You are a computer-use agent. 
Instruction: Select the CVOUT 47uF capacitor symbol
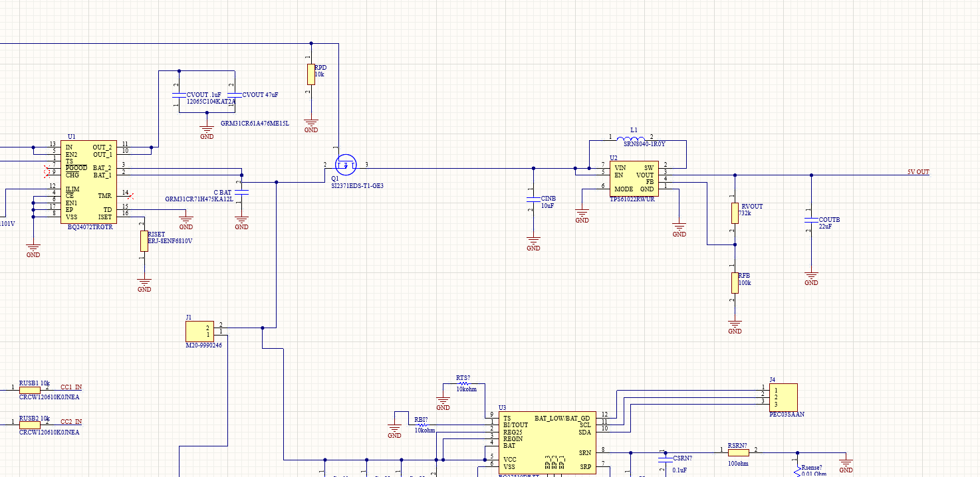click(234, 95)
